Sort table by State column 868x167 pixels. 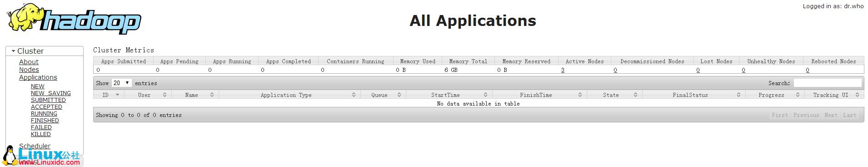click(x=614, y=95)
